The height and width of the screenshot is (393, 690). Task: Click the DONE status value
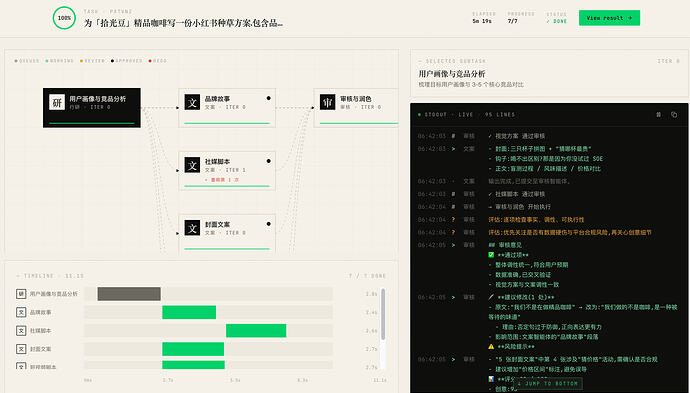(557, 21)
